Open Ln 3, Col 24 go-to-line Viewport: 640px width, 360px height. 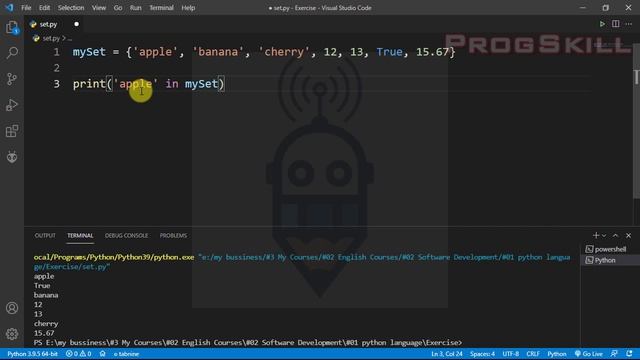pos(447,354)
